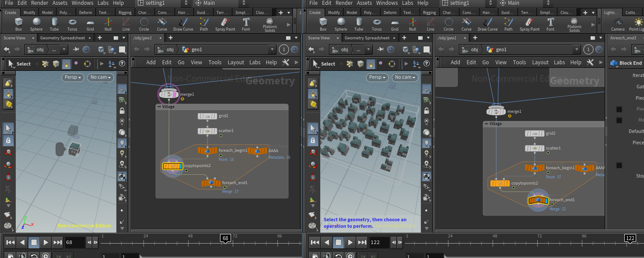Screen dimensions: 644x258
Task: Click the frame 122 marker on right timeline
Action: 630,238
